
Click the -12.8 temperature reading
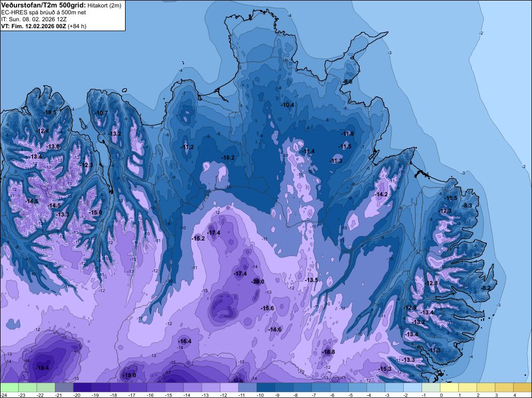431,283
